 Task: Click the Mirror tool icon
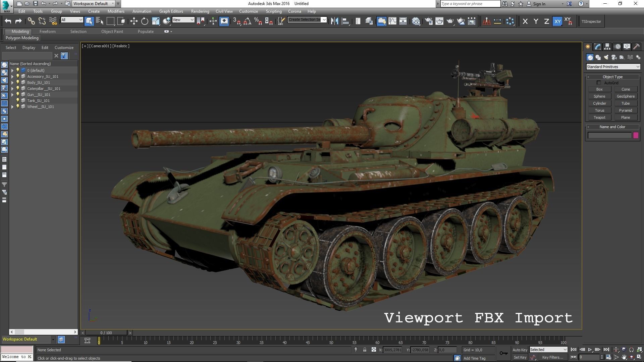334,21
